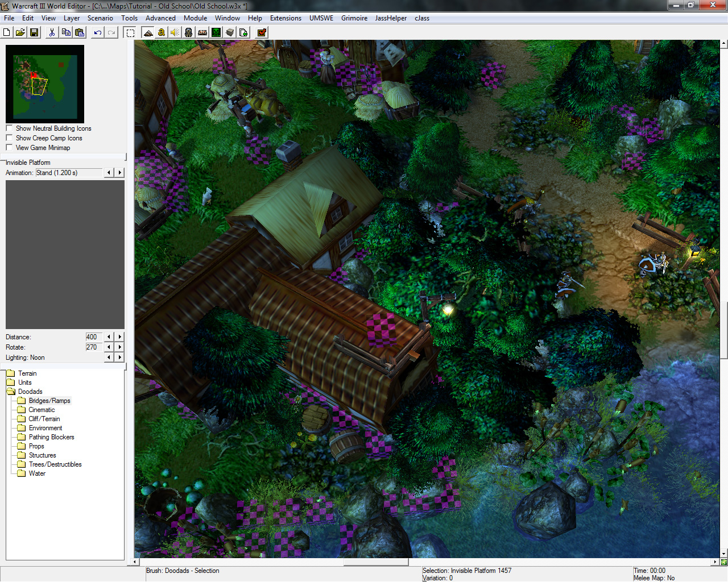Decrease the Rotate angle
This screenshot has width=728, height=582.
109,347
